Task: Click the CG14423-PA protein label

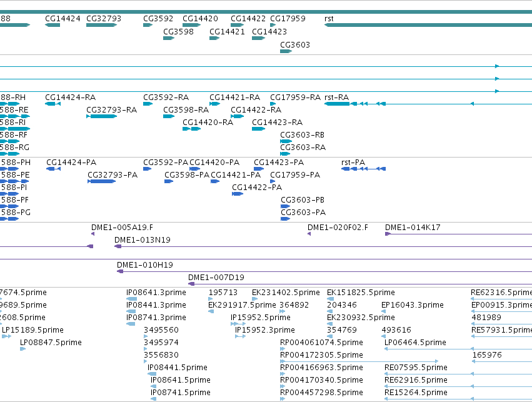Action: 279,163
